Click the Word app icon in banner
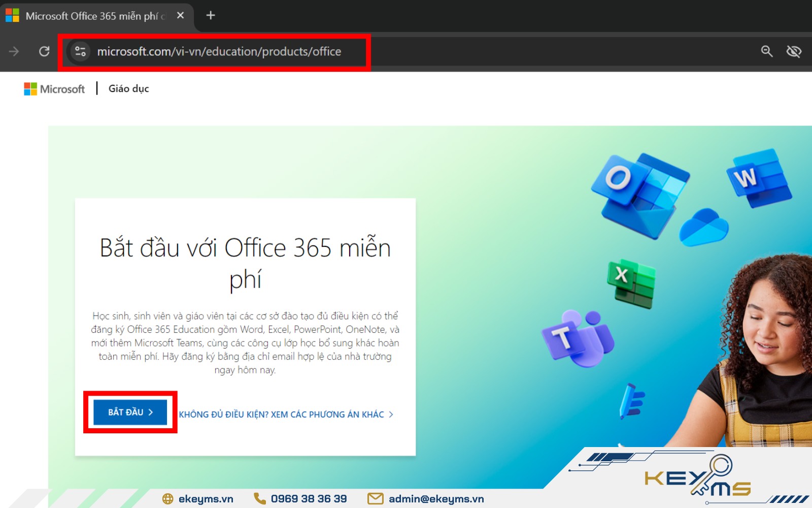 759,178
